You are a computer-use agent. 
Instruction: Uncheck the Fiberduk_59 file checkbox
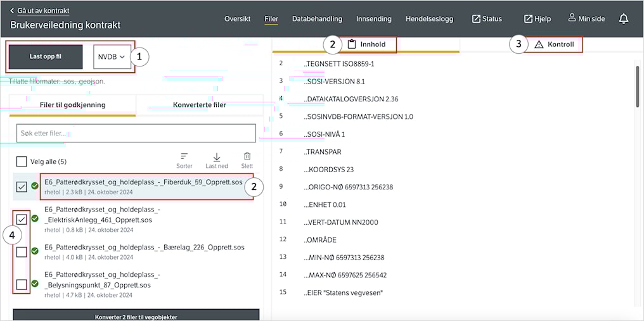(x=22, y=187)
